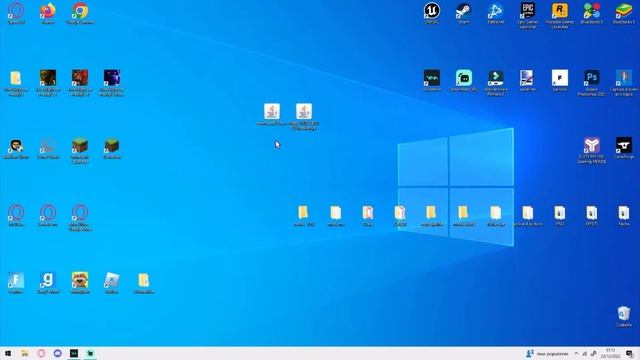Expand the hidden system tray icons chevron
The width and height of the screenshot is (640, 360).
click(x=576, y=354)
